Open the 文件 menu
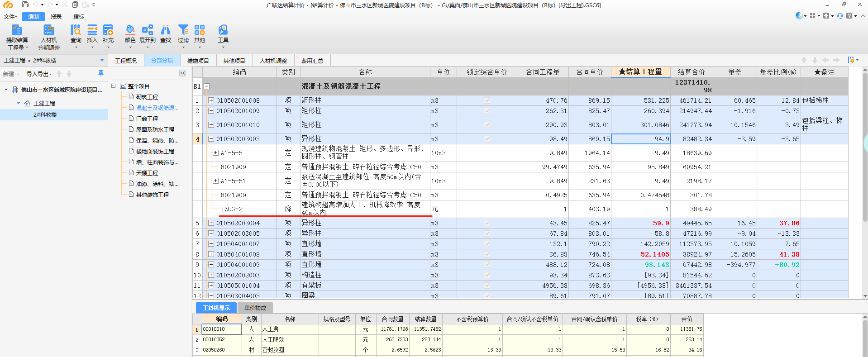The width and height of the screenshot is (868, 357). coord(10,16)
